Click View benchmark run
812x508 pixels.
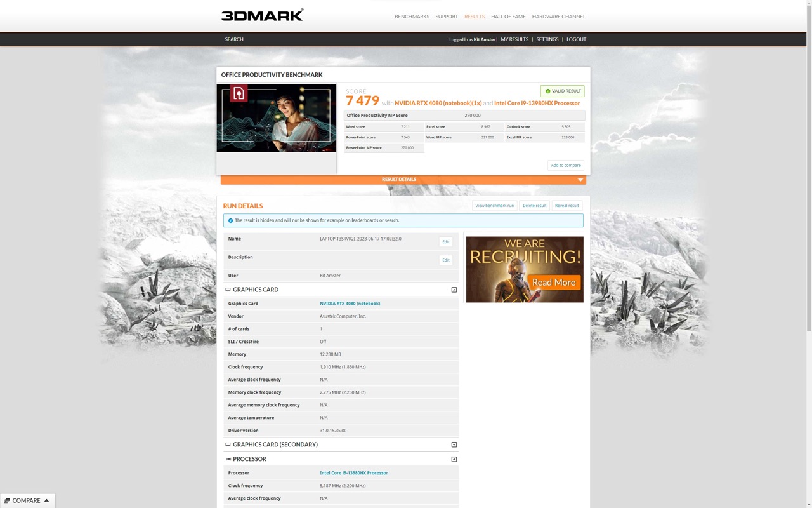pos(495,206)
